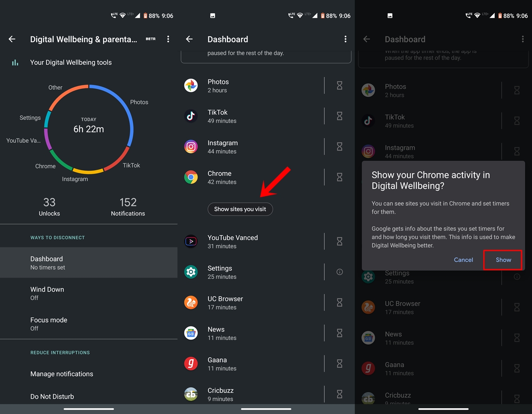Viewport: 532px width, 414px height.
Task: Select the purple YouTube Vanced segment of the usage ring
Action: tap(47, 139)
